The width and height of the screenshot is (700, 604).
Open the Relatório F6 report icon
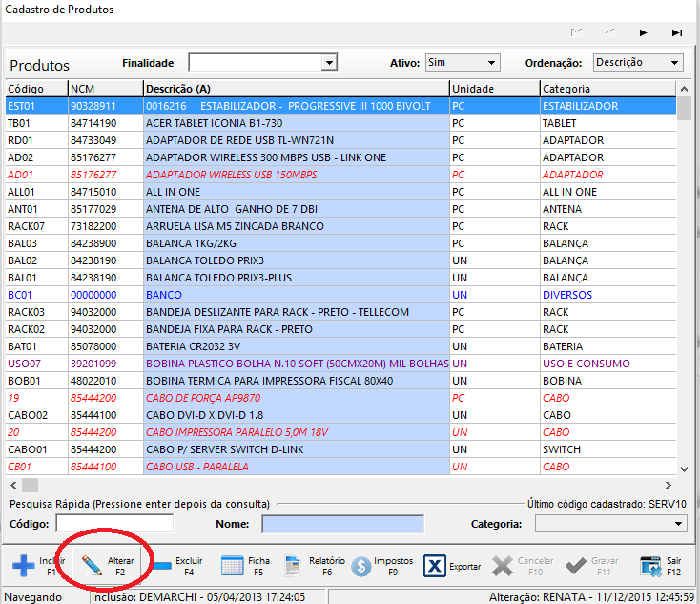click(x=294, y=566)
